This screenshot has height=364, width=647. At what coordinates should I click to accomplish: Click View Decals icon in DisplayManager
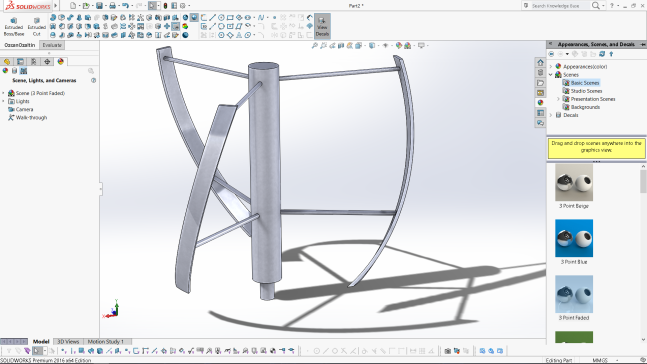point(14,71)
